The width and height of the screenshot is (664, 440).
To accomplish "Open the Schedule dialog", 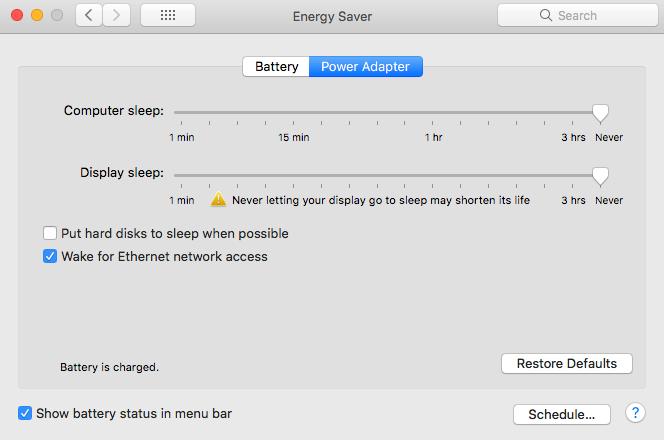I will (x=561, y=413).
